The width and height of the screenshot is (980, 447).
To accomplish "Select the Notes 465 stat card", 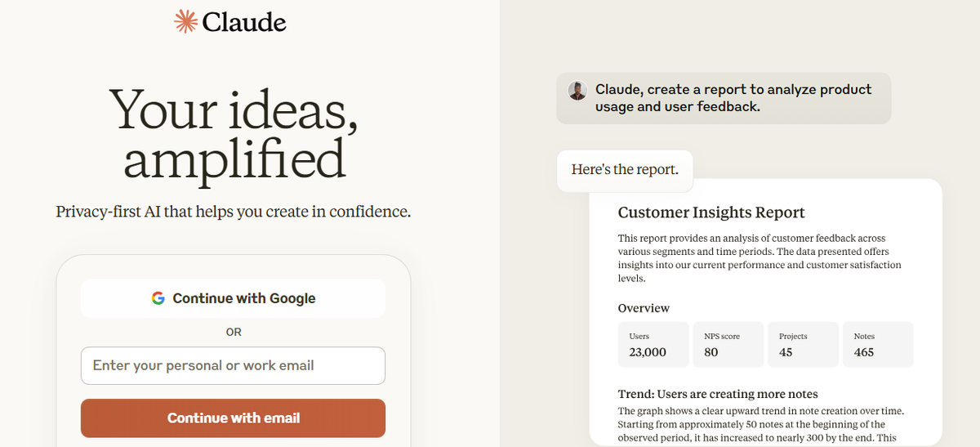I will pyautogui.click(x=878, y=344).
